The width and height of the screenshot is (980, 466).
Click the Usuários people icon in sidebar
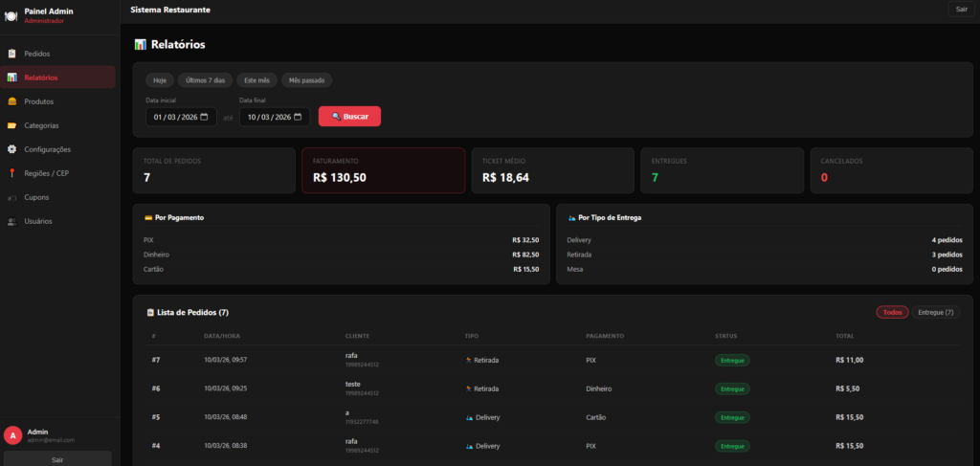click(x=11, y=221)
